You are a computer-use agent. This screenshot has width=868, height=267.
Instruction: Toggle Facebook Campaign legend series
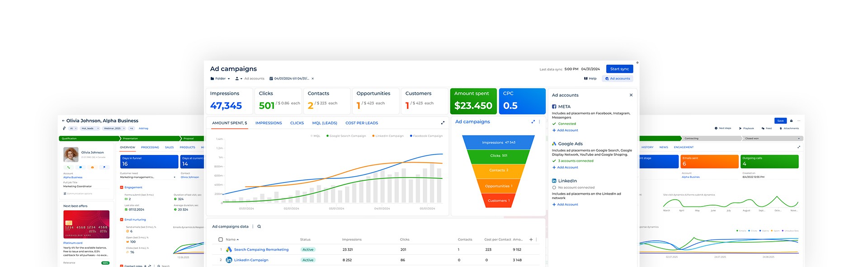pyautogui.click(x=426, y=136)
